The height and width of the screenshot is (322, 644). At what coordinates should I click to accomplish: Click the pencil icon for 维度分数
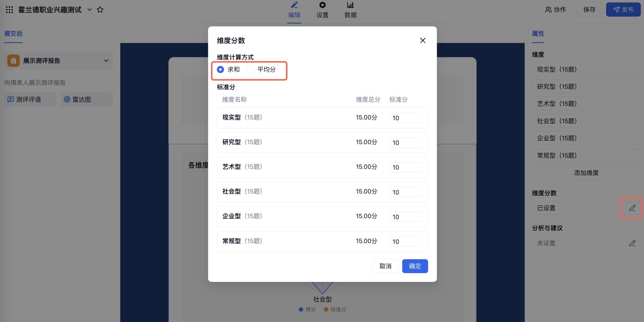(632, 208)
